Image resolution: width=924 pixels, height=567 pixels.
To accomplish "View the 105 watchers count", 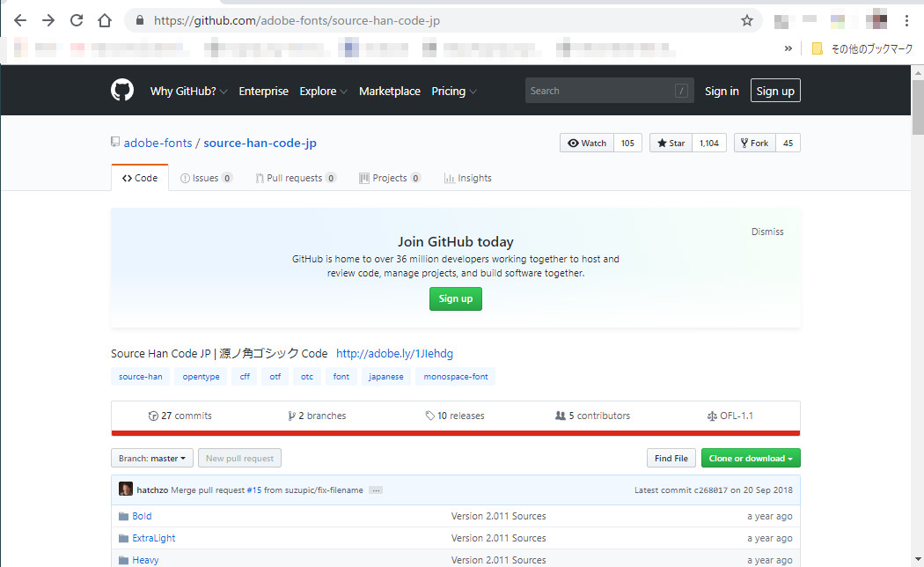I will point(627,144).
